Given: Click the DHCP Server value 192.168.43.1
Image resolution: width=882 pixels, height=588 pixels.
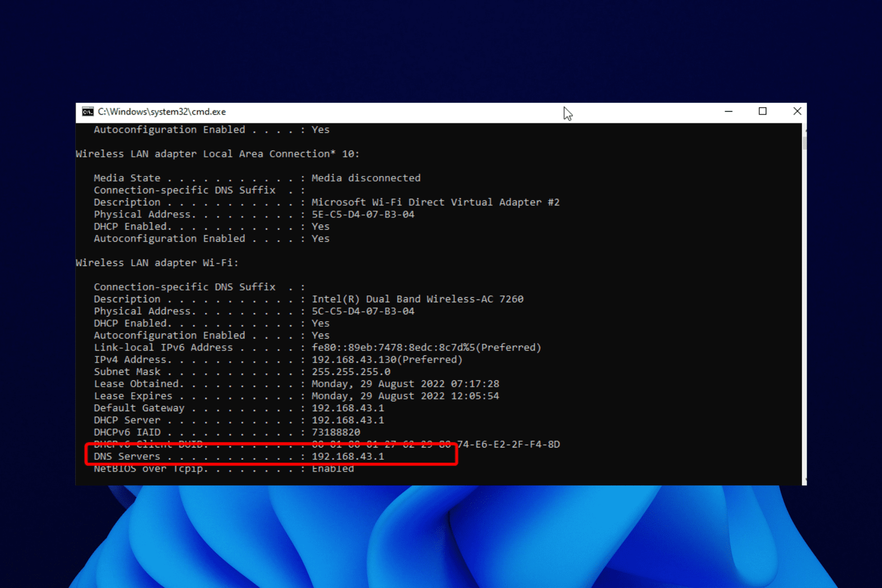Looking at the screenshot, I should [348, 420].
